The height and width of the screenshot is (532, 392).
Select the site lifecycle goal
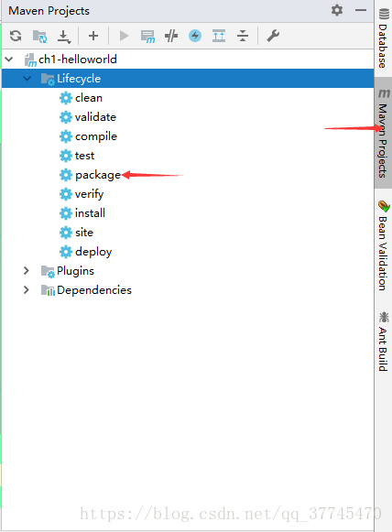(x=84, y=233)
